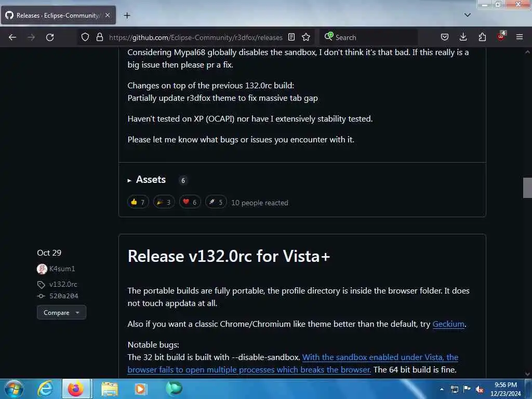Launch Internet Explorer from taskbar
This screenshot has width=532, height=399.
click(x=45, y=389)
